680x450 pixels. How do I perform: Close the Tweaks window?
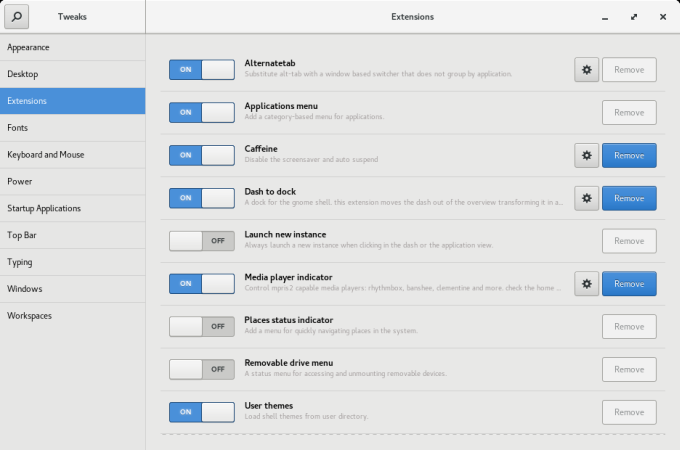click(662, 17)
